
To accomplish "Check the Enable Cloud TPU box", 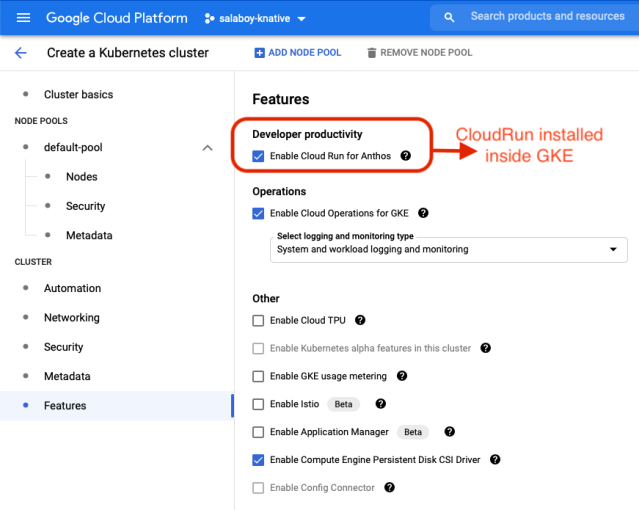I will [258, 320].
